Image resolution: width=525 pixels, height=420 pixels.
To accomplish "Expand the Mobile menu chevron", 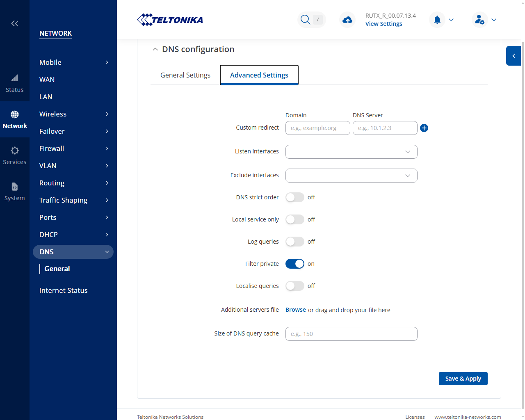I will coord(107,62).
